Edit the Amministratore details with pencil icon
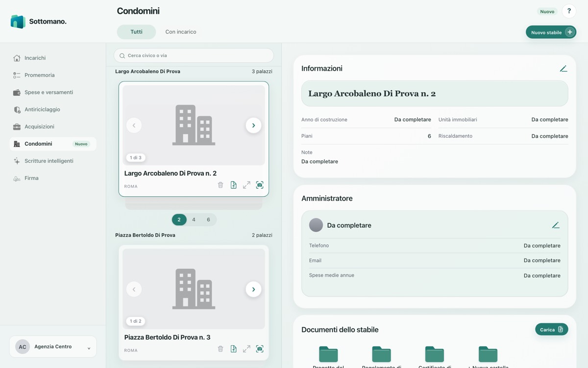 tap(556, 225)
